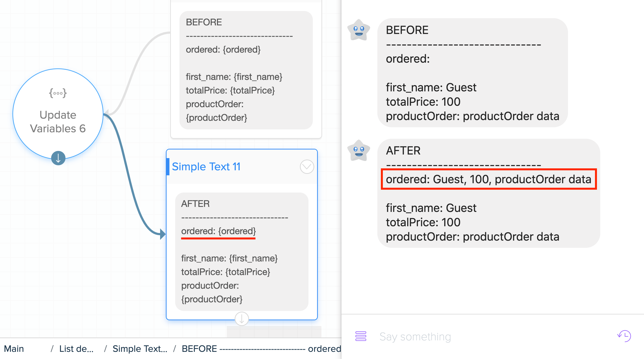Click the bot avatar beside the BEFORE message
The width and height of the screenshot is (644, 359).
pos(359,30)
